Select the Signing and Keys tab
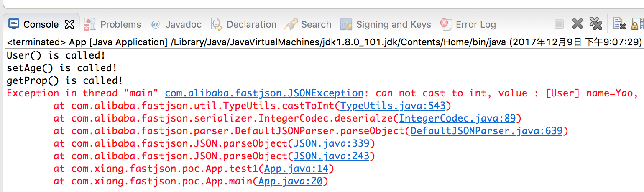Screen dimensions: 644x192 pyautogui.click(x=394, y=24)
